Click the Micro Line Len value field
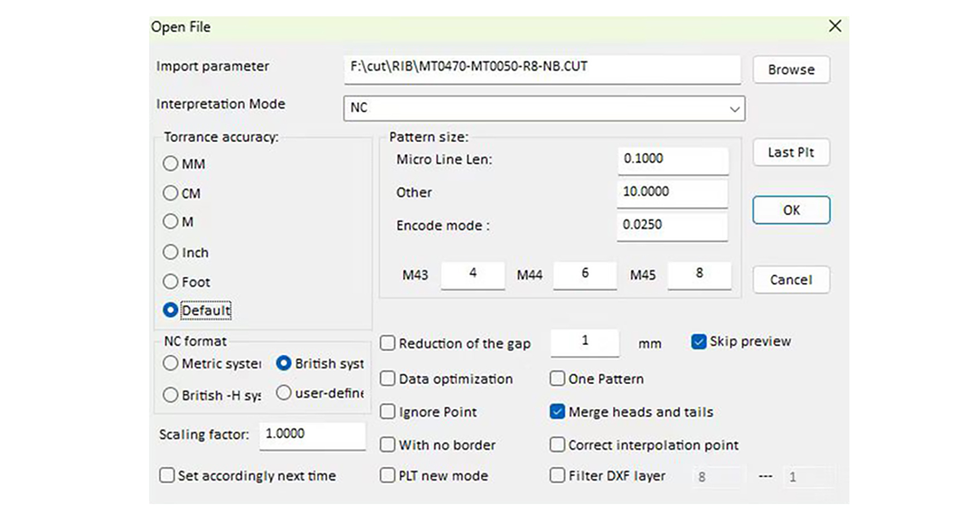 673,161
